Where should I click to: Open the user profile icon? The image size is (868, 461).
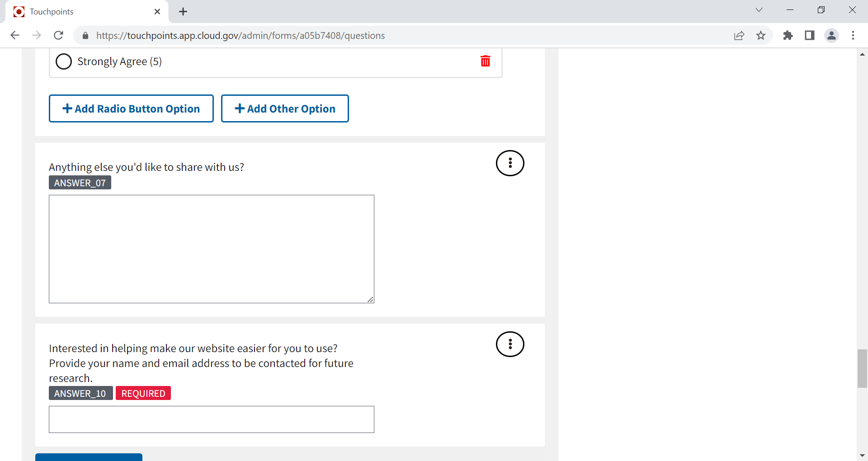tap(831, 35)
